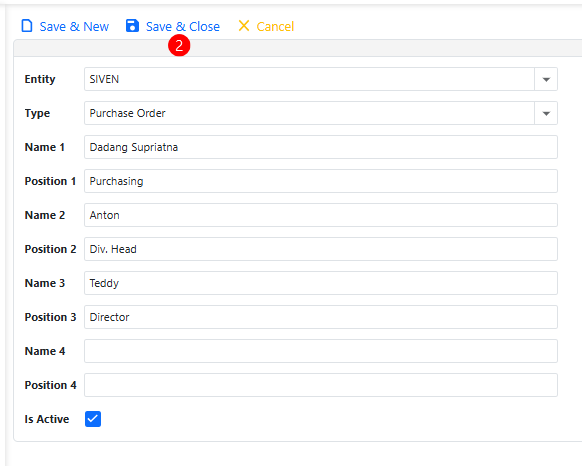Click the Save & Close link text
This screenshot has width=582, height=466.
(x=183, y=26)
